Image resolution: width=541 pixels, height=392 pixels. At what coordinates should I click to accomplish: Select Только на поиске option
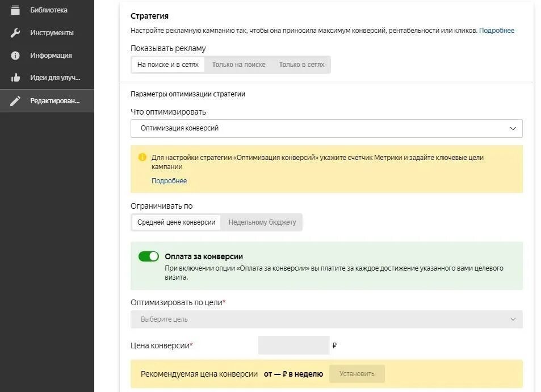(238, 65)
